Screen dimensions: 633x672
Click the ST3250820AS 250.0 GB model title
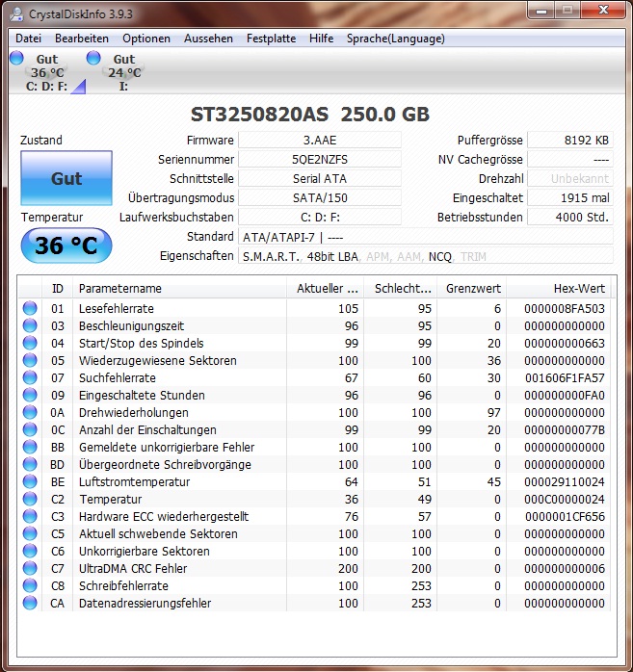click(310, 115)
